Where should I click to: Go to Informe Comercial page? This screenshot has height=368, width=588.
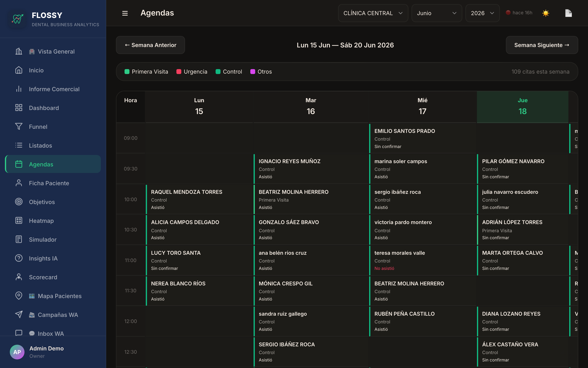pyautogui.click(x=53, y=89)
